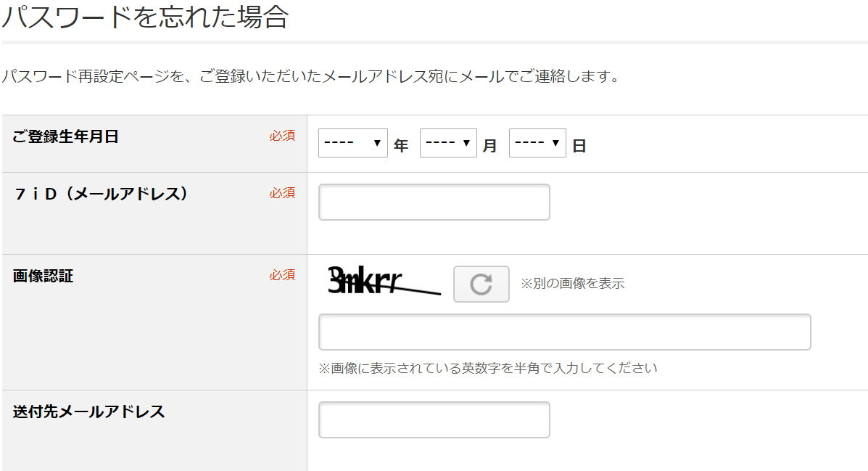Click the 送付先メールアドレス row label
The width and height of the screenshot is (868, 471).
(x=89, y=412)
